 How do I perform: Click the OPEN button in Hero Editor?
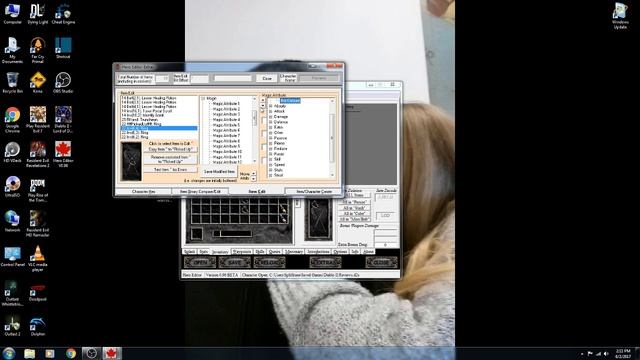[x=200, y=262]
